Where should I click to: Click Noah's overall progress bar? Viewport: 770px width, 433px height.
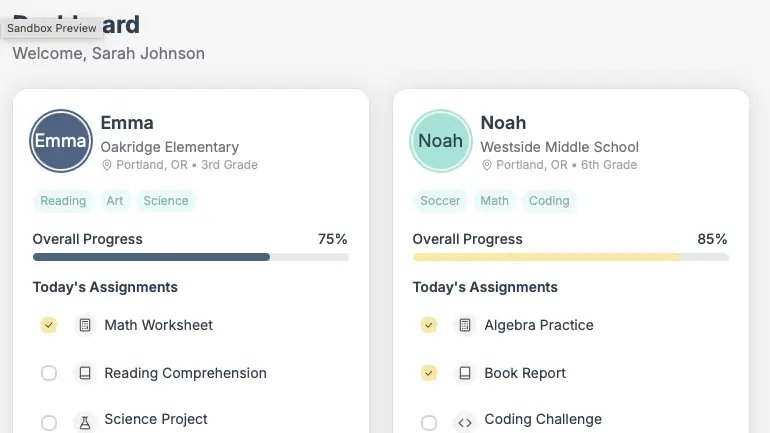[570, 257]
